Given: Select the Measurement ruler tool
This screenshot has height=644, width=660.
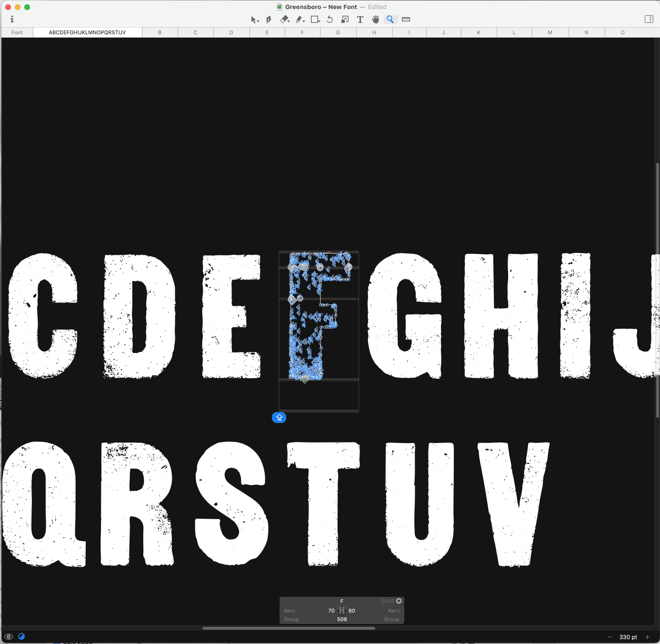Looking at the screenshot, I should (406, 20).
